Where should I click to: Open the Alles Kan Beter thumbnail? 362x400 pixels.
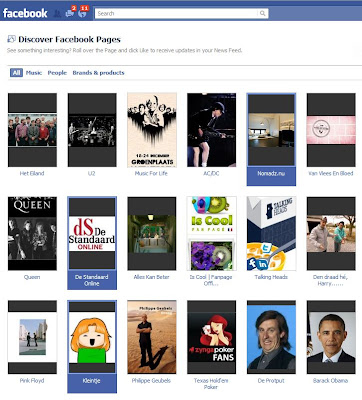[x=152, y=233]
